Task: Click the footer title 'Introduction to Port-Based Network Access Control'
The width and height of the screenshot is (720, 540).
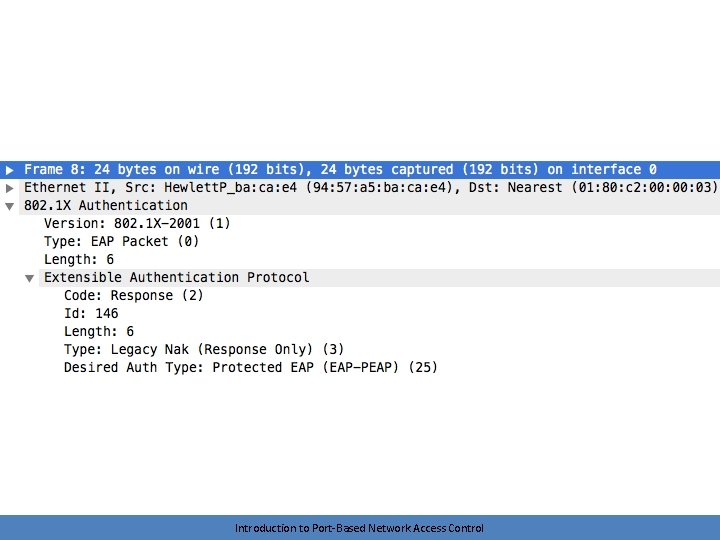Action: [359, 528]
